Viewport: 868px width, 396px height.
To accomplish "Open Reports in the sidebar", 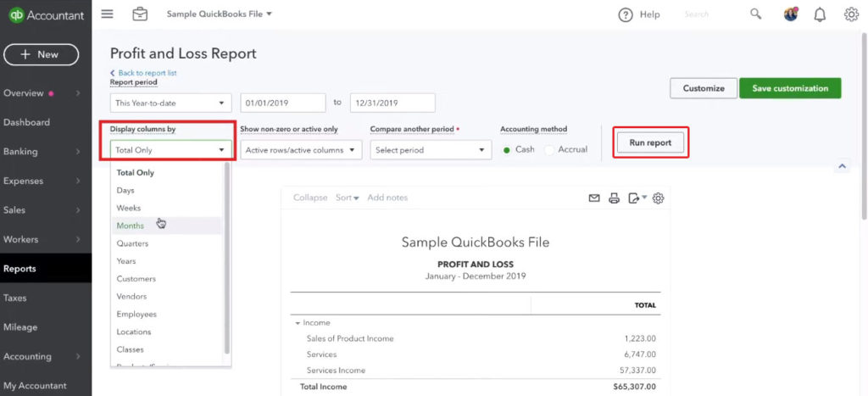I will [46, 269].
